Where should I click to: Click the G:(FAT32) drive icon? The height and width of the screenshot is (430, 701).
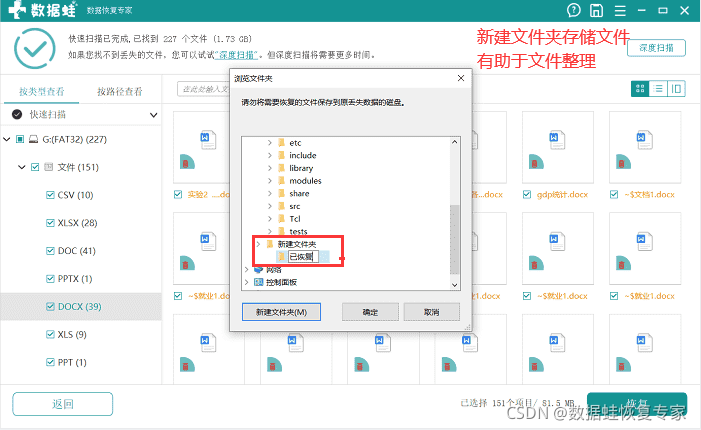click(34, 139)
